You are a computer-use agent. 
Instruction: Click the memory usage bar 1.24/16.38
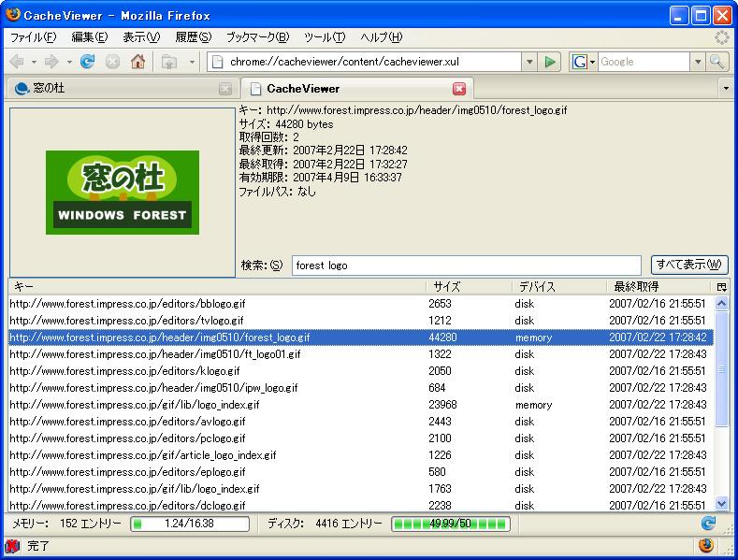coord(190,524)
